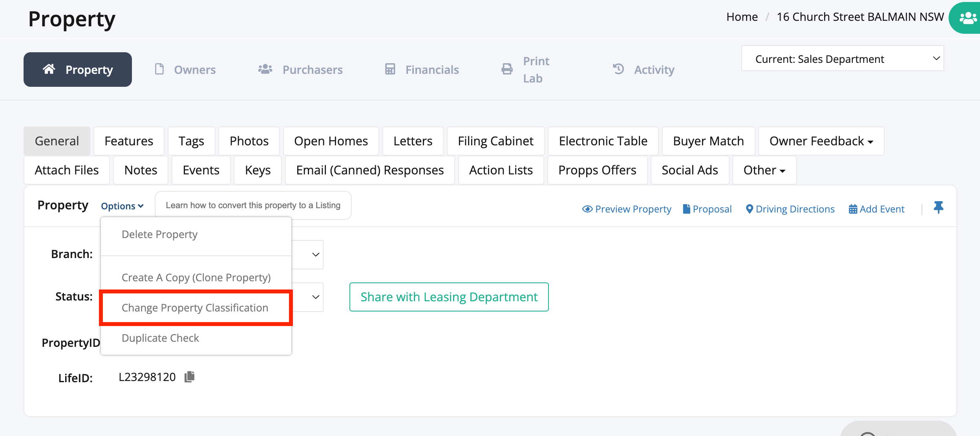Open the Filing Cabinet tab
Viewport: 980px width, 436px height.
(x=495, y=141)
